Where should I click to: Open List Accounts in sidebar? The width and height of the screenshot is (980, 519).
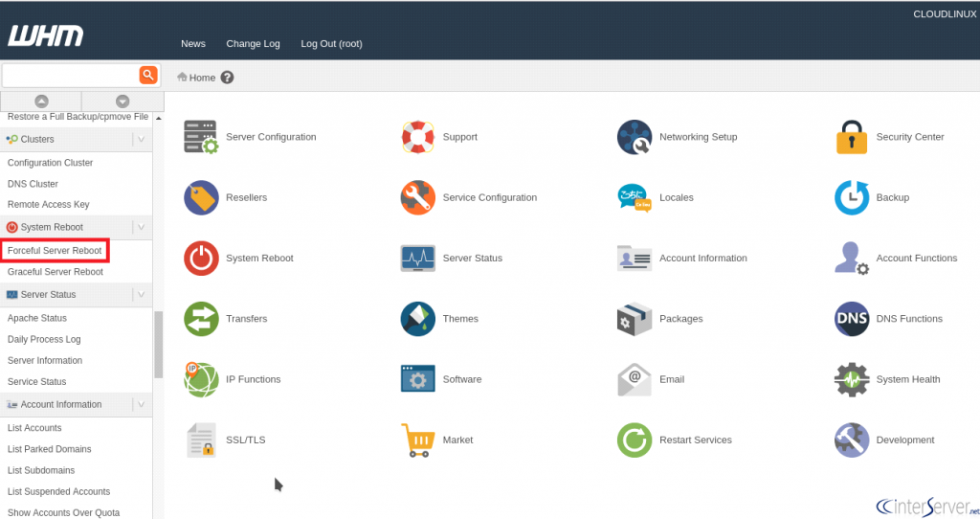(x=34, y=428)
